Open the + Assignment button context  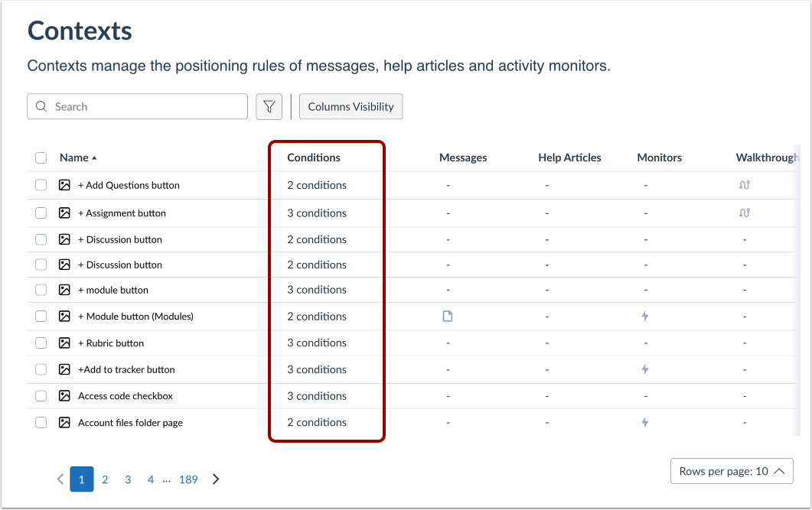[x=122, y=213]
